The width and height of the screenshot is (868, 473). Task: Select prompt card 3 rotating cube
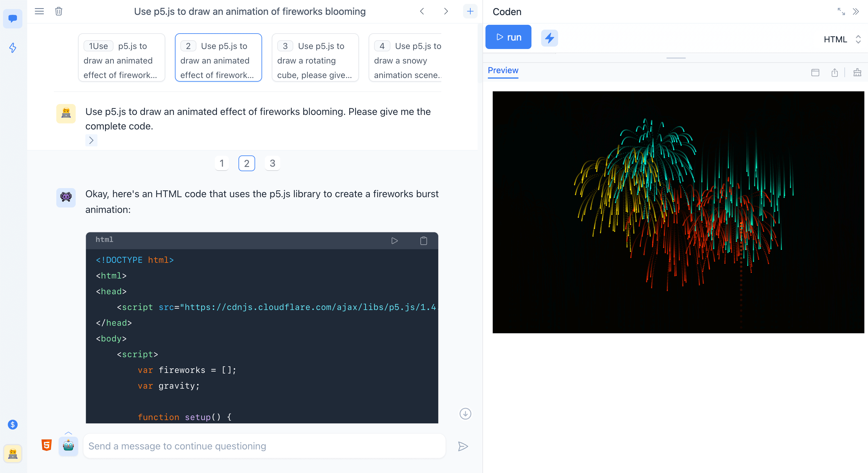coord(315,57)
